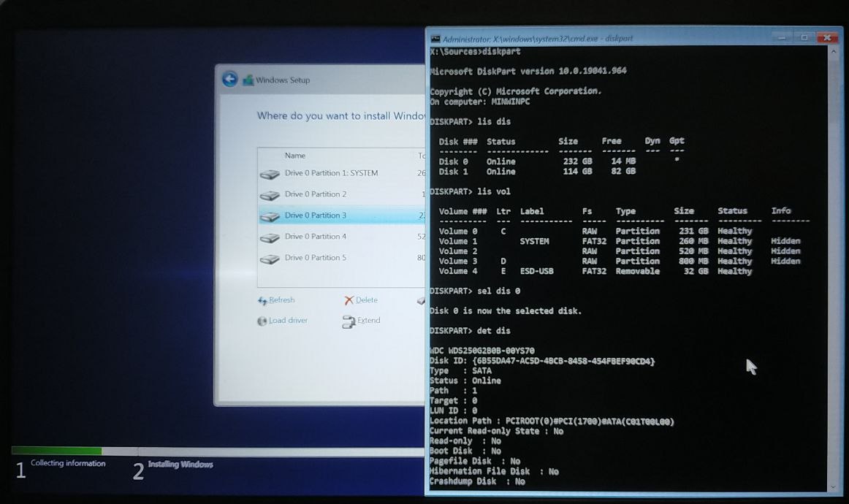849x504 pixels.
Task: Go back using the Windows Setup back arrow
Action: [229, 80]
